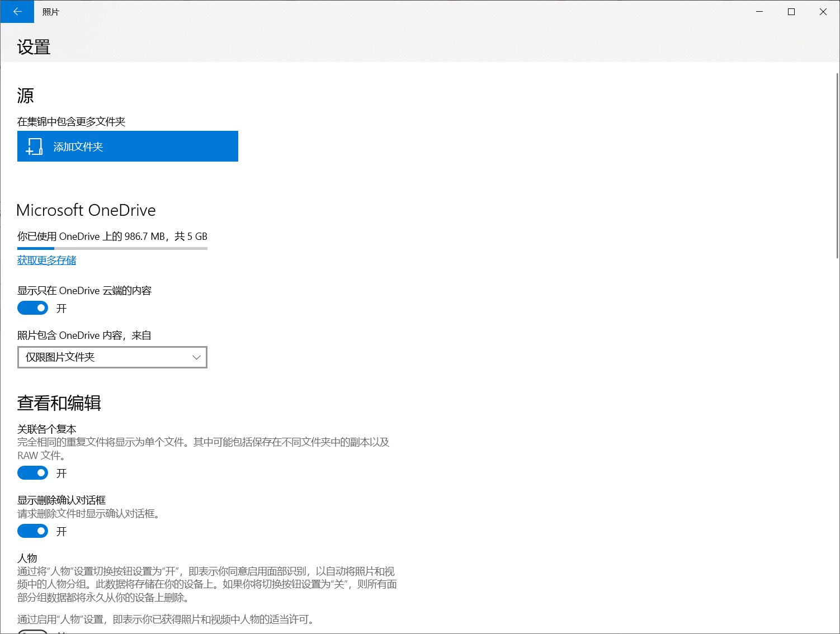Click the 照片包含 OneDrive 内容 label
840x634 pixels.
84,335
